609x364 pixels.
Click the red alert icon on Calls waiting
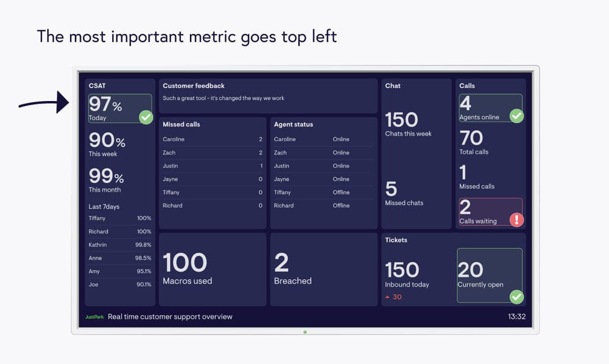coord(516,220)
